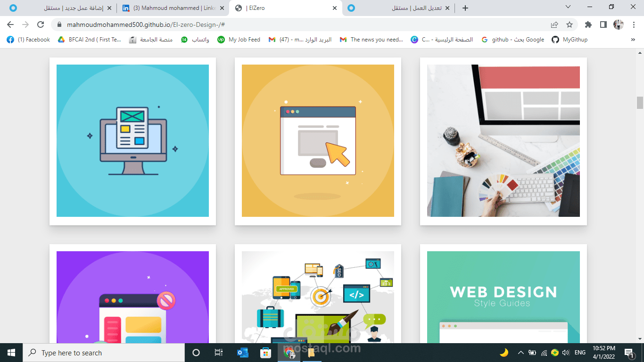Click the page vertical scrollbar thumb

tap(640, 102)
